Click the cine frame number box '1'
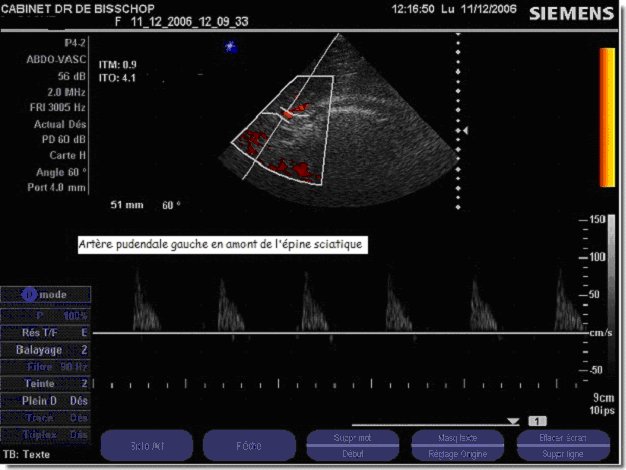The width and height of the screenshot is (626, 470). pos(537,421)
